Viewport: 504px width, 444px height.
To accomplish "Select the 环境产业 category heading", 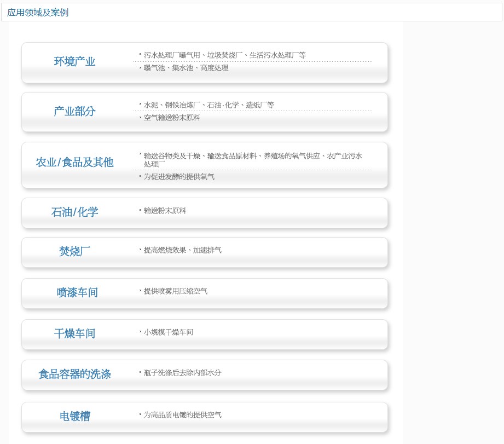I will pos(74,62).
